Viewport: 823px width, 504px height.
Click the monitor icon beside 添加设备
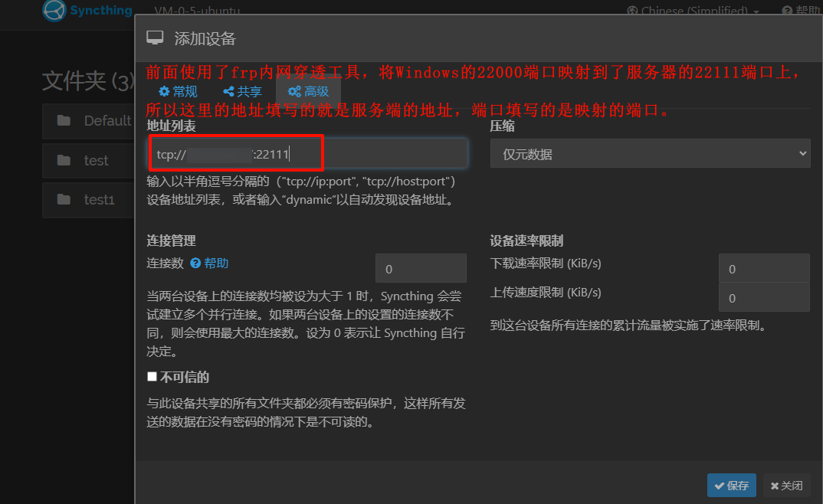pos(155,38)
